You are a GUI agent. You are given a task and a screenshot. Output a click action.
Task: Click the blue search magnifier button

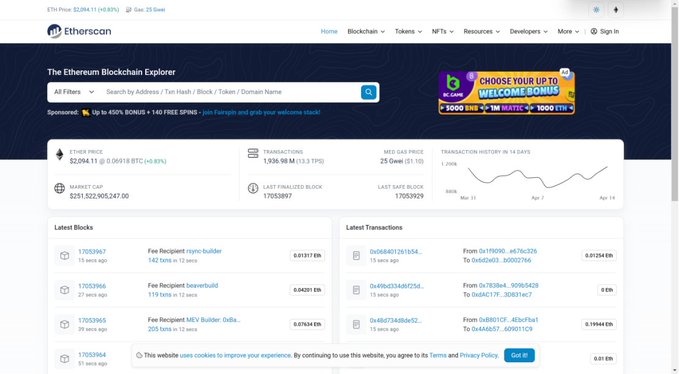(369, 92)
